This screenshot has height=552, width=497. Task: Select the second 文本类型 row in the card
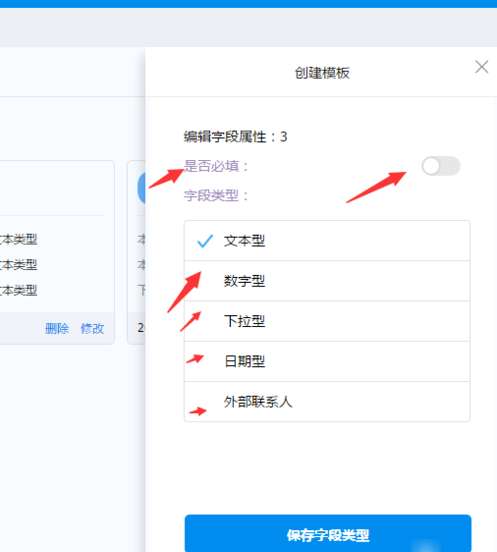[x=19, y=265]
